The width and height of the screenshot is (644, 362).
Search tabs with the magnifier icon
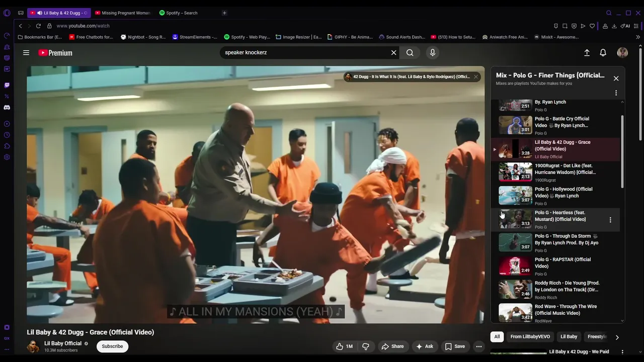[x=609, y=13]
